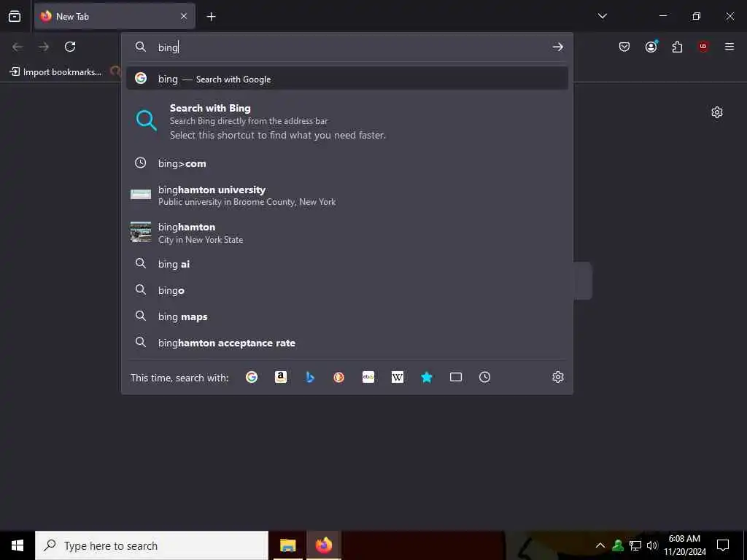Screen dimensions: 747x560
Task: Click Firefox icon in taskbar
Action: 324,545
